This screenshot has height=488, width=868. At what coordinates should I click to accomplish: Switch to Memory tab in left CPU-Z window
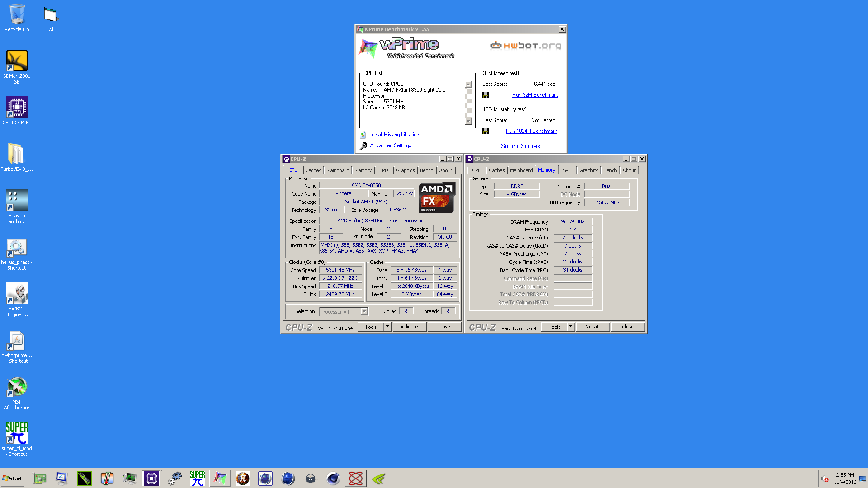(363, 170)
